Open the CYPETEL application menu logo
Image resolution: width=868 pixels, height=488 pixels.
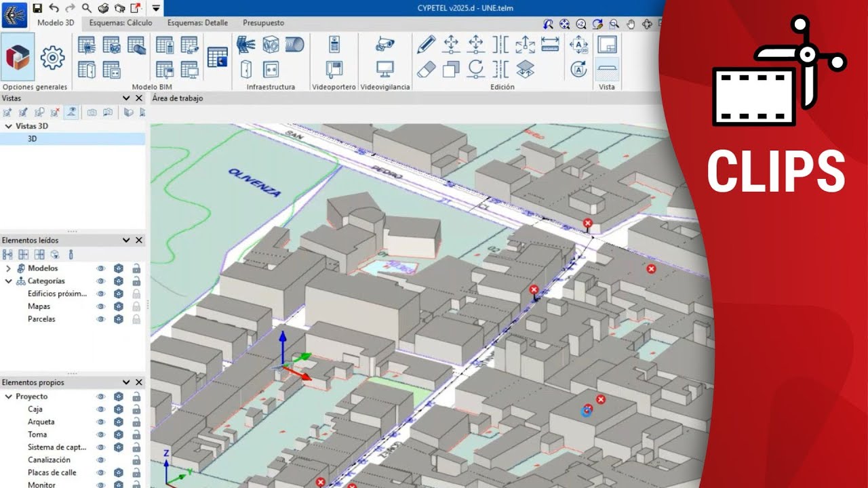coord(15,14)
